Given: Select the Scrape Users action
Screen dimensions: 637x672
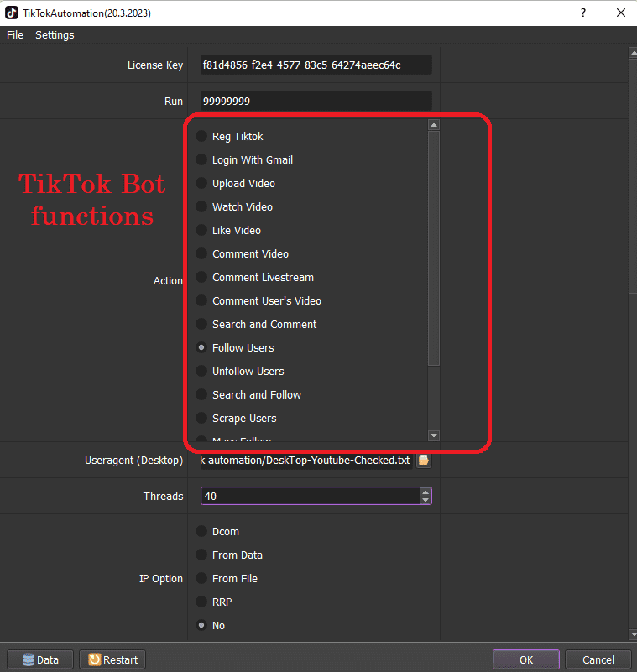Looking at the screenshot, I should pos(236,419).
